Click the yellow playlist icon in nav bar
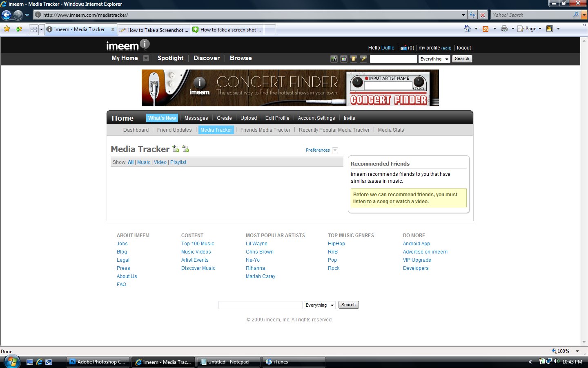The height and width of the screenshot is (368, 588). point(354,59)
